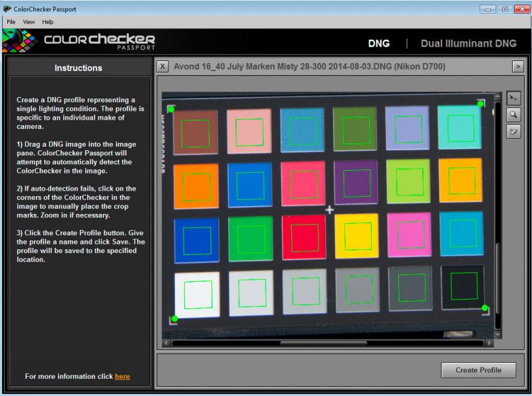Viewport: 532px width, 396px height.
Task: Click the down arrow of vertical scrollbar
Action: (497, 335)
